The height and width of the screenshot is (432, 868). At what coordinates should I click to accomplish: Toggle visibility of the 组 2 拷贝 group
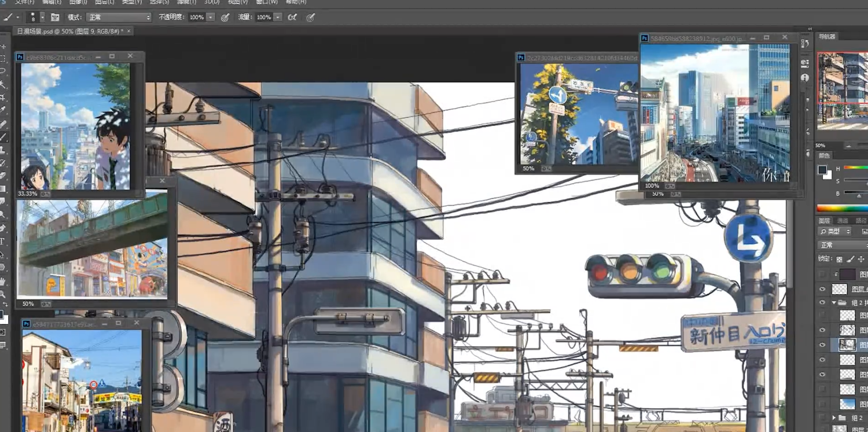822,303
